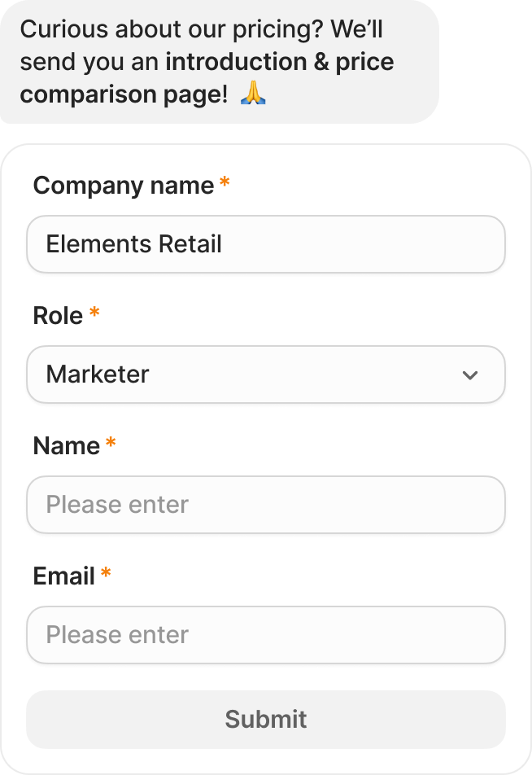Click the Company name field containing Elements Retail
The width and height of the screenshot is (532, 775).
[x=266, y=244]
